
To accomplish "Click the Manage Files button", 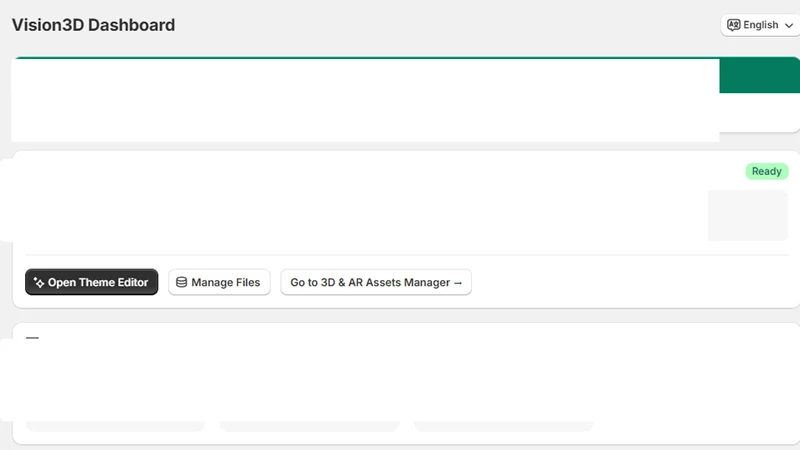I will (219, 282).
